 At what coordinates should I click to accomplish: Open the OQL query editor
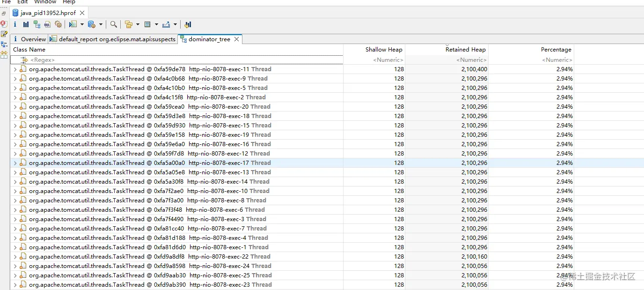coord(48,24)
